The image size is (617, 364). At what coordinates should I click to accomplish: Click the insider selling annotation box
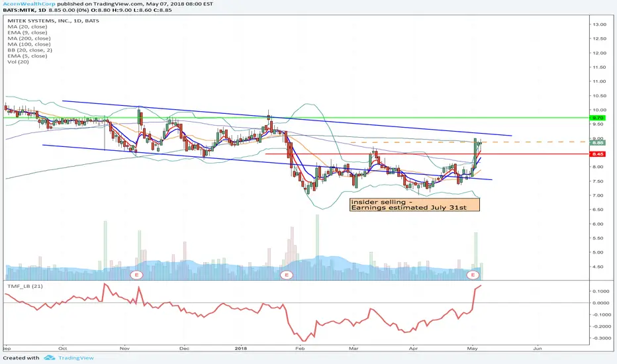coord(414,205)
